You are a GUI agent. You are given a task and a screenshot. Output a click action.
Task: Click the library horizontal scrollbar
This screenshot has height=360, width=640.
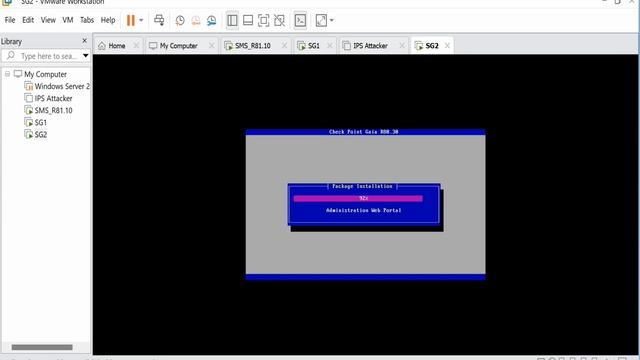[x=42, y=347]
